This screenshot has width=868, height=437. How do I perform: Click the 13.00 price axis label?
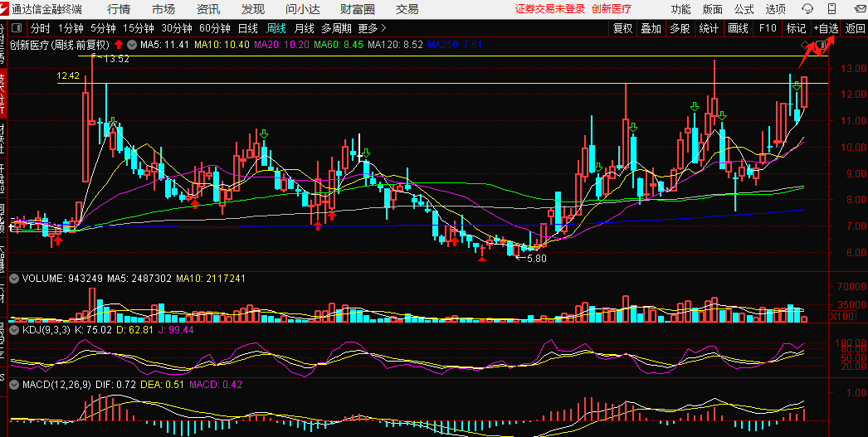coord(852,69)
